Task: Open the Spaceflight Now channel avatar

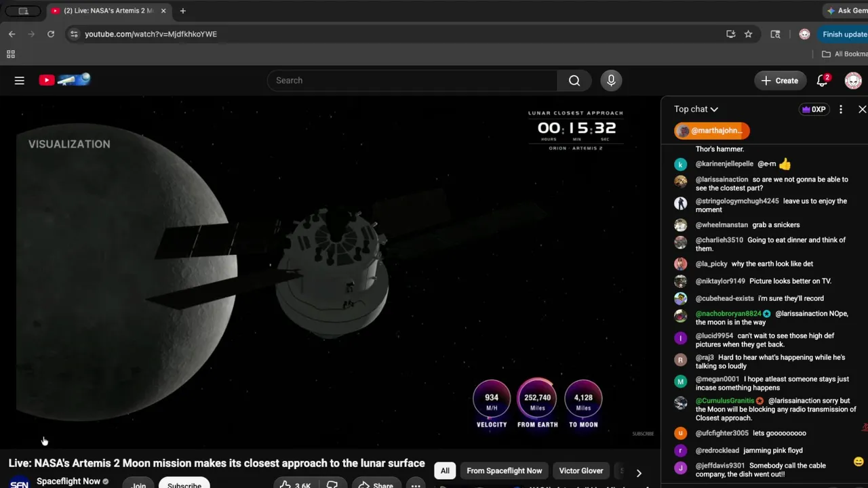Action: [19, 483]
